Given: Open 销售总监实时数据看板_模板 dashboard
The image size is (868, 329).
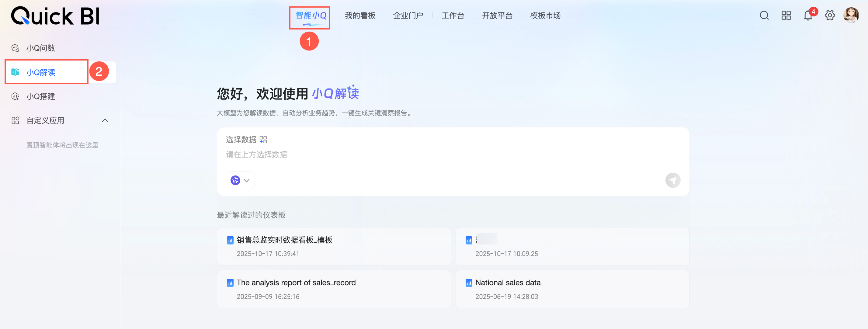Looking at the screenshot, I should [284, 240].
